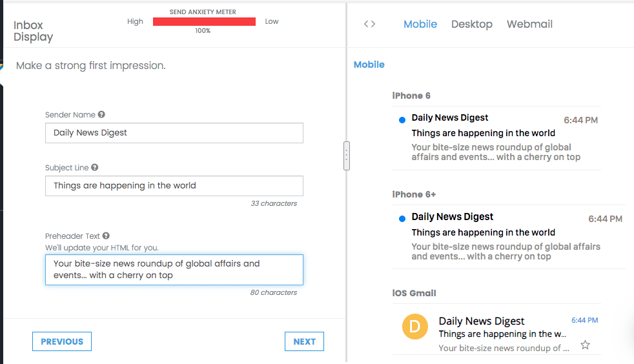Click the help icon beside Sender Name

(x=101, y=115)
